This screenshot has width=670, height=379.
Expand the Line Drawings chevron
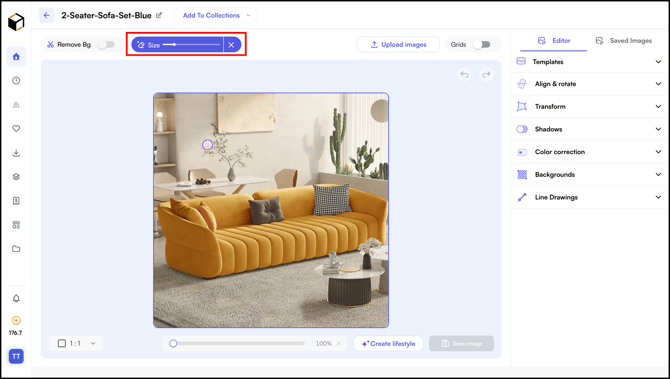click(x=658, y=197)
